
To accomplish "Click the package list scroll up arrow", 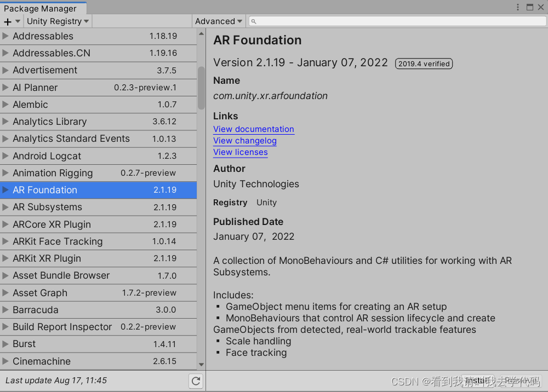I will point(201,34).
